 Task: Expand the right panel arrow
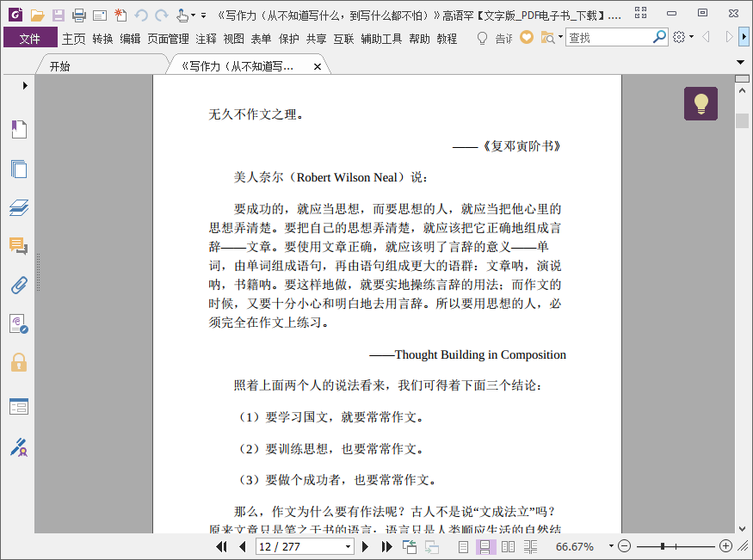point(744,36)
